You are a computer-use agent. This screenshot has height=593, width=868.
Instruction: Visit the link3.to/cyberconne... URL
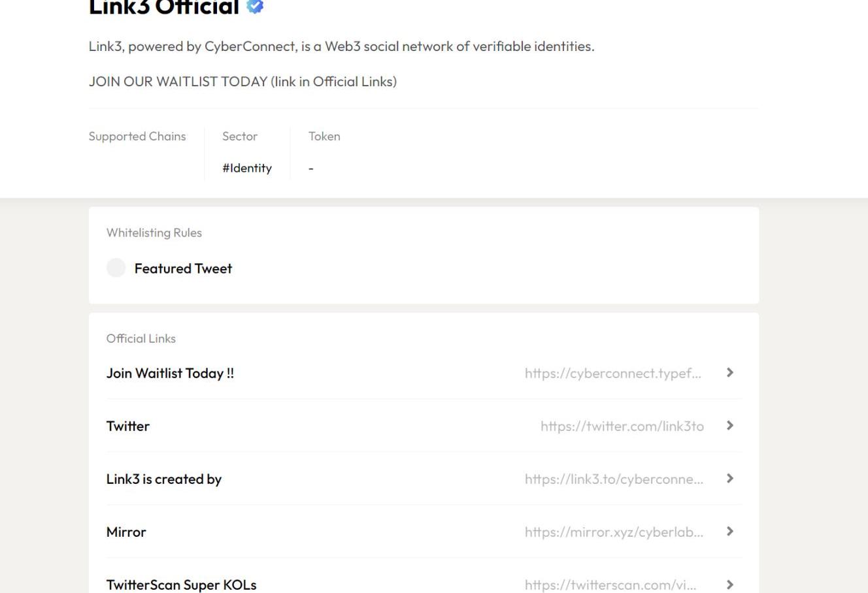point(614,479)
